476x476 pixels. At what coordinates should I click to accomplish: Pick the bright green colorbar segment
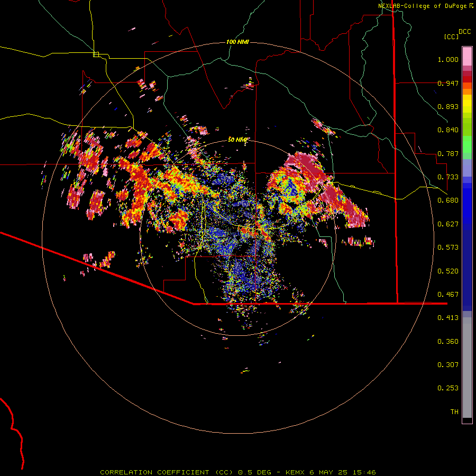click(x=467, y=144)
